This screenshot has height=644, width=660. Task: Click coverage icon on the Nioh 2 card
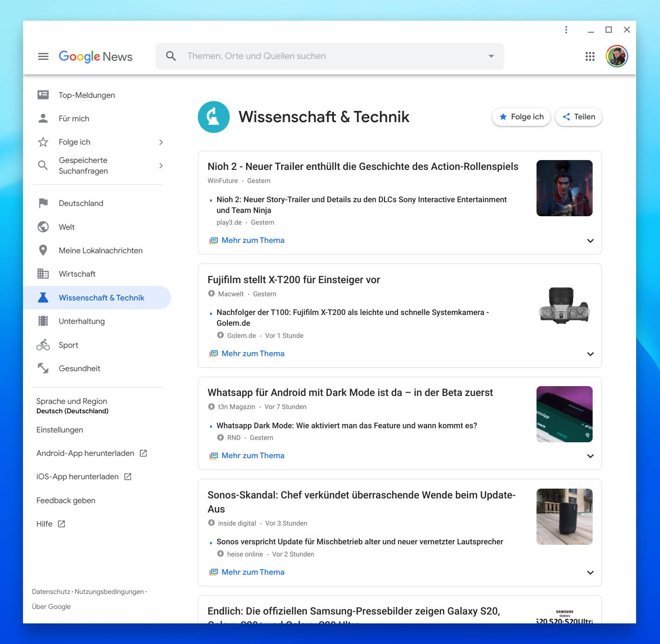point(214,241)
